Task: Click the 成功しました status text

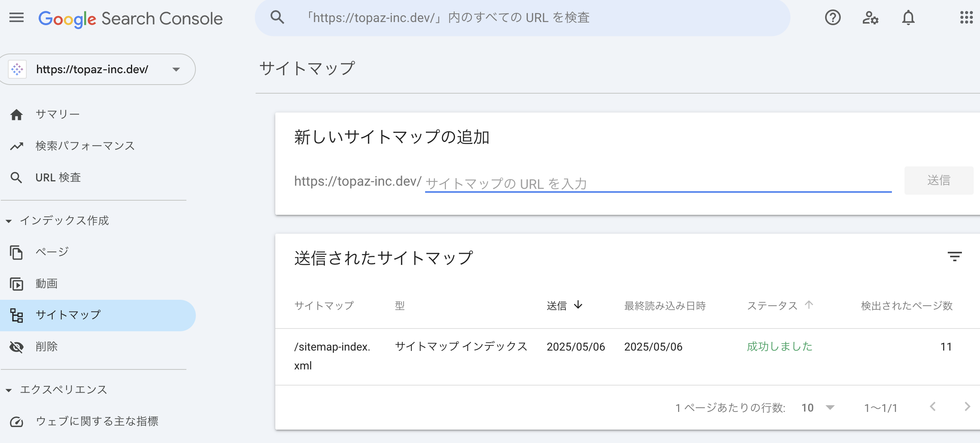Action: (x=779, y=347)
